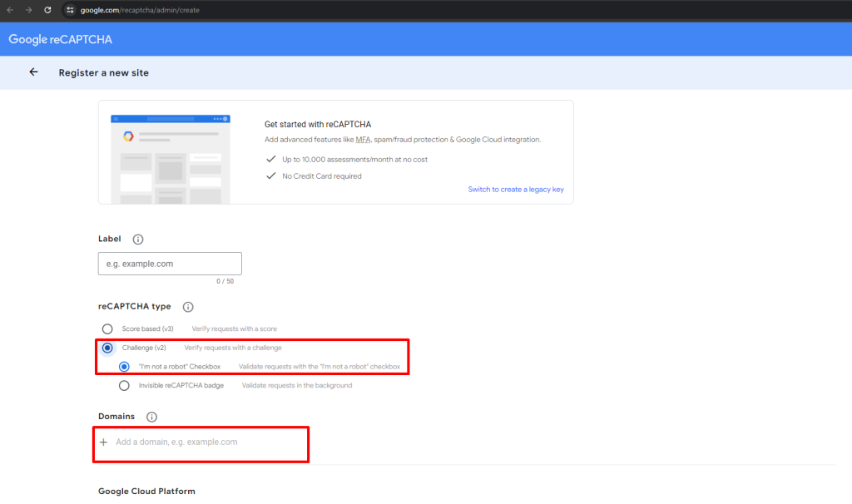852x504 pixels.
Task: Open the reCAPTCHA type info icon
Action: (x=188, y=307)
